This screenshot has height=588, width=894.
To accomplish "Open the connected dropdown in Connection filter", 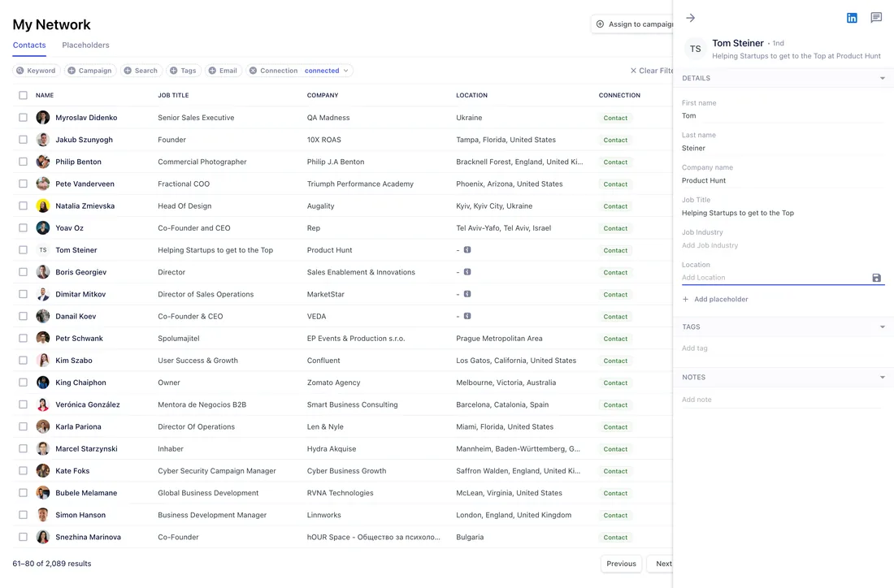I will click(x=326, y=71).
